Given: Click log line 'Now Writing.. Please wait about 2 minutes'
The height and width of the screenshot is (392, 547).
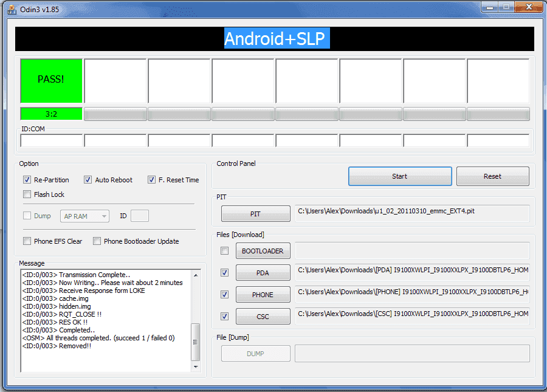Looking at the screenshot, I should (102, 283).
